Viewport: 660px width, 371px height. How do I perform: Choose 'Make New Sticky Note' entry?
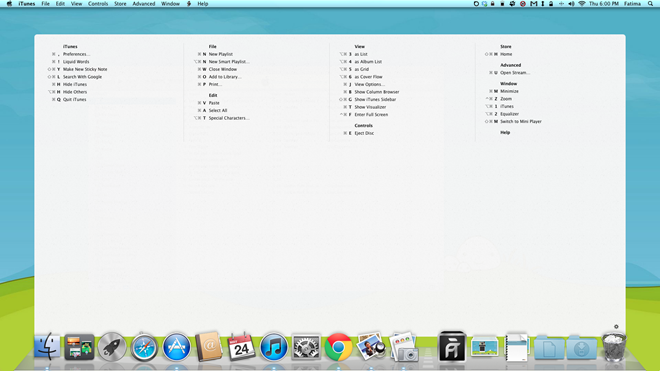[85, 69]
